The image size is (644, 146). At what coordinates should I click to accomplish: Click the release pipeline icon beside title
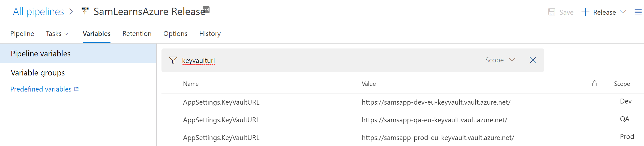coord(85,11)
